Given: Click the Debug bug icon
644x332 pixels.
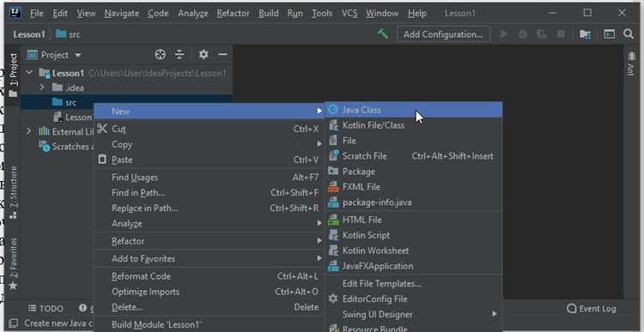Looking at the screenshot, I should tap(523, 34).
